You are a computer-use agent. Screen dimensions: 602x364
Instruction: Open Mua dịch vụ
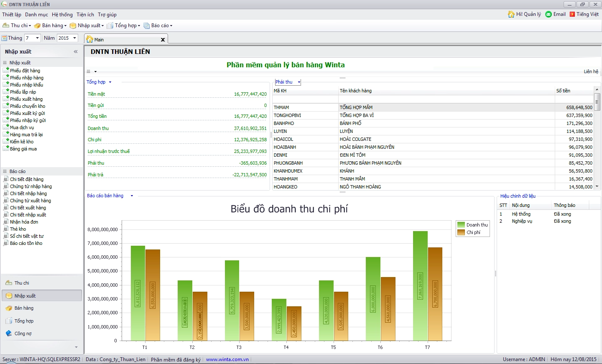point(22,127)
